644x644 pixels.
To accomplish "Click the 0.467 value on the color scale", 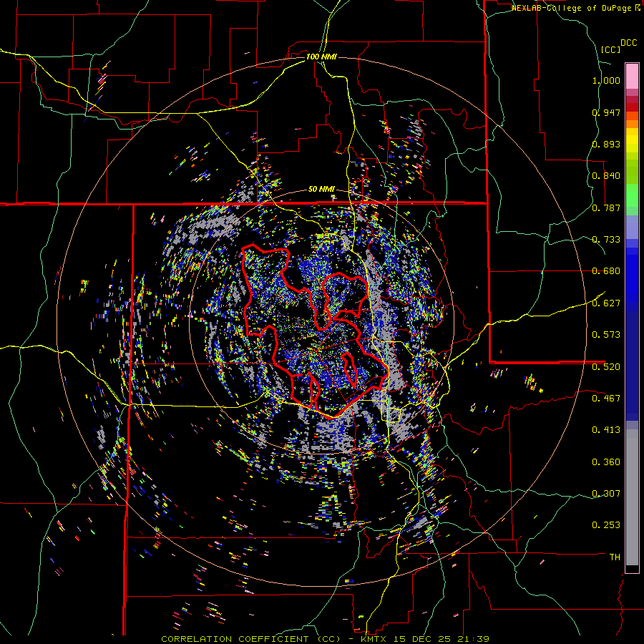I will tap(606, 398).
